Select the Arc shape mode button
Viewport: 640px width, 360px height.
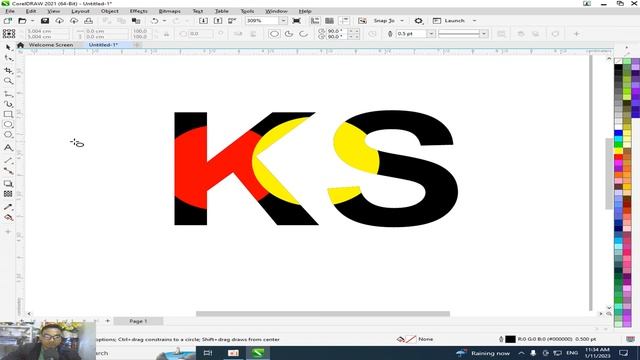click(x=304, y=34)
